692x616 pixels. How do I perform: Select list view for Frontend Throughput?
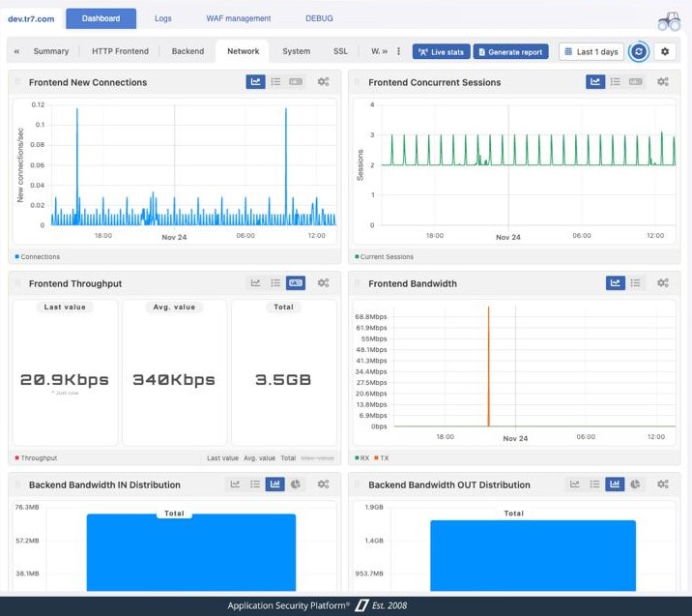click(x=275, y=283)
